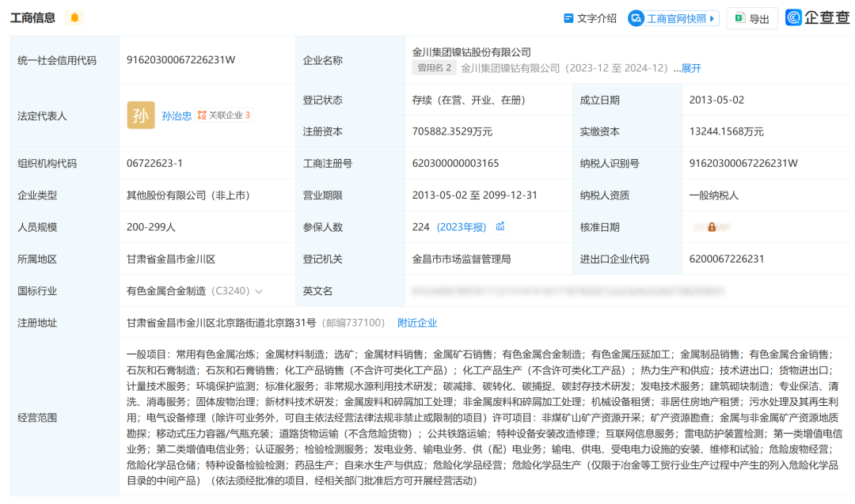Select the registered address 甘肃省金昌市金川区北京路街道北京路31号
Viewport: 855px width, 504px height.
222,323
